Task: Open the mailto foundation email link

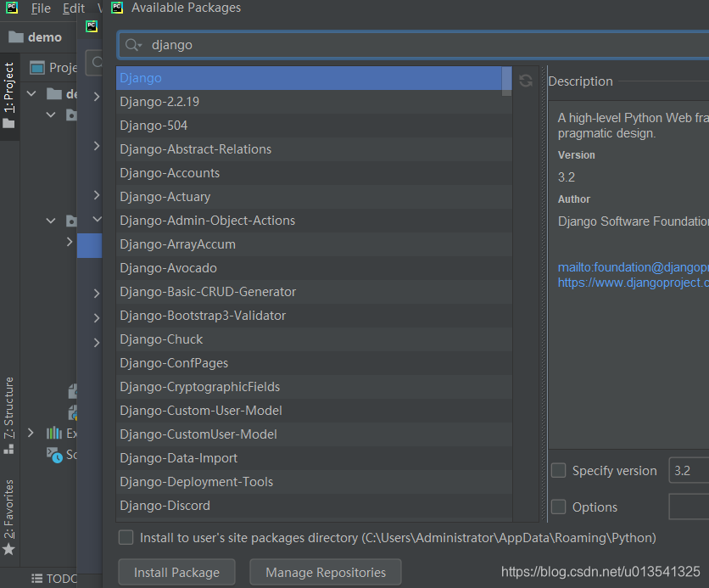Action: pyautogui.click(x=633, y=267)
